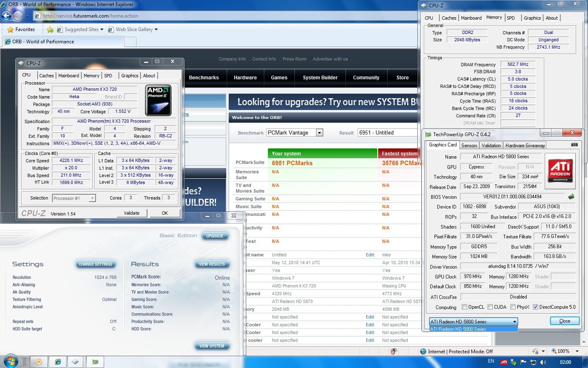Image resolution: width=588 pixels, height=368 pixels.
Task: Click the BIOS save chip icon in GPU-Z
Action: (x=571, y=197)
